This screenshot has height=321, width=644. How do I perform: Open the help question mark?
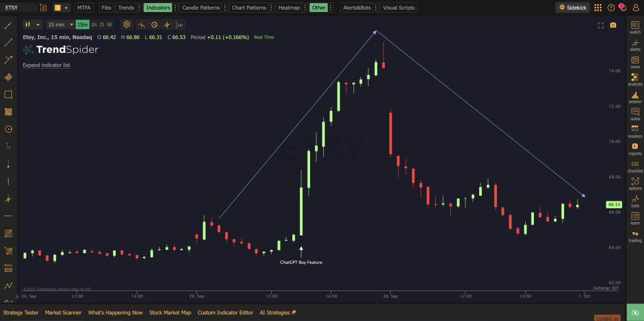(x=611, y=8)
